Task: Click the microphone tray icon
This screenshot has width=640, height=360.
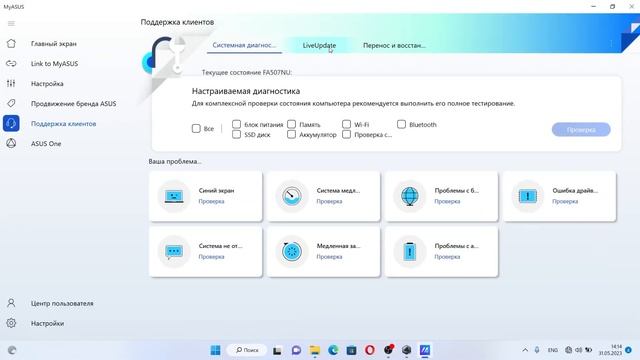Action: (537, 350)
